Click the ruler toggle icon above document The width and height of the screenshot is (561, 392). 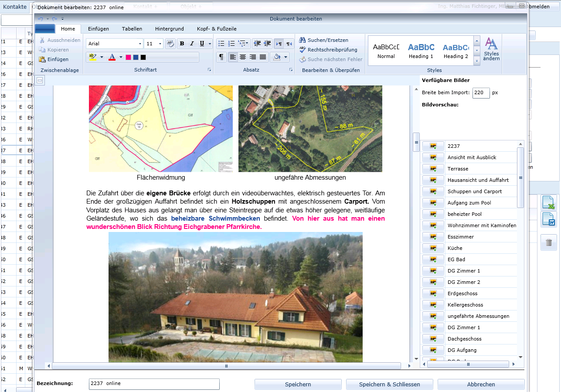point(40,80)
